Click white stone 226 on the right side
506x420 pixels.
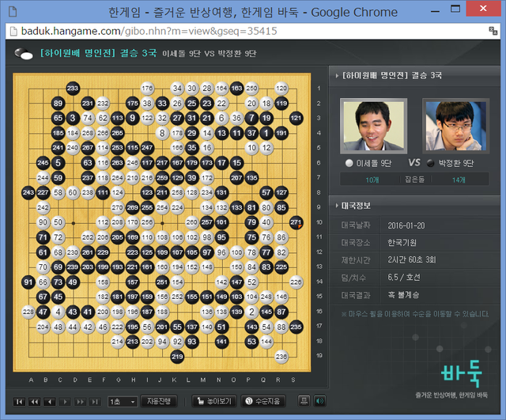pos(296,282)
